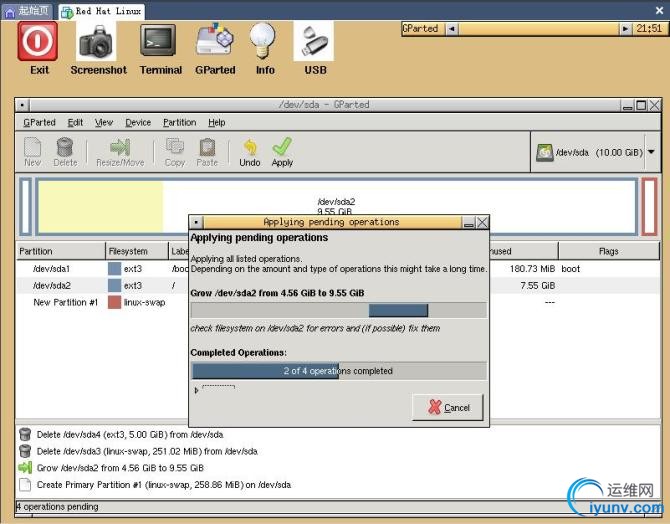Open the USB desktop icon
Image resolution: width=670 pixels, height=524 pixels.
[x=314, y=41]
